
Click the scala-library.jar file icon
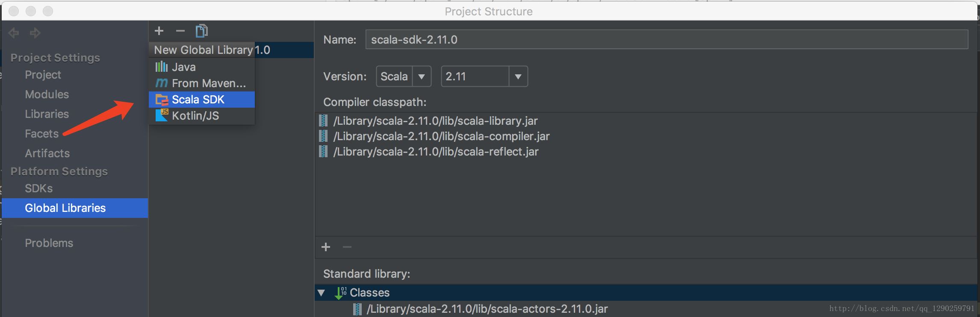pos(324,121)
